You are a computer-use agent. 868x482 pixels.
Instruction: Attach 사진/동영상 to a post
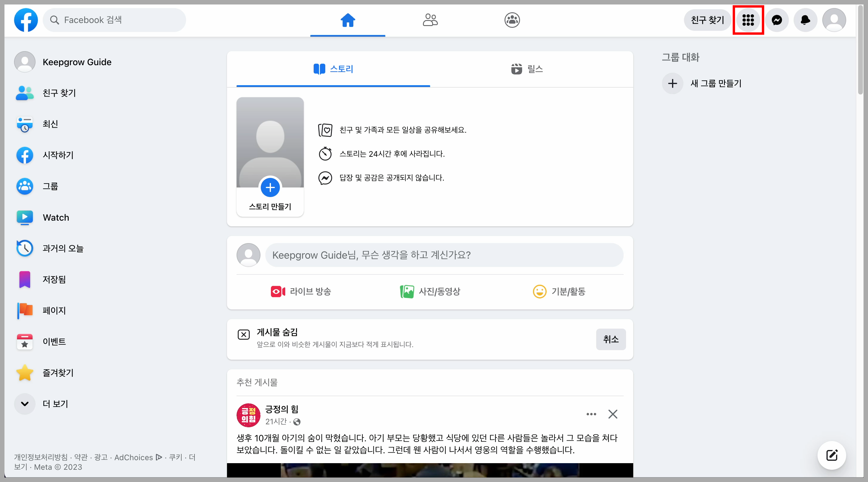(430, 292)
